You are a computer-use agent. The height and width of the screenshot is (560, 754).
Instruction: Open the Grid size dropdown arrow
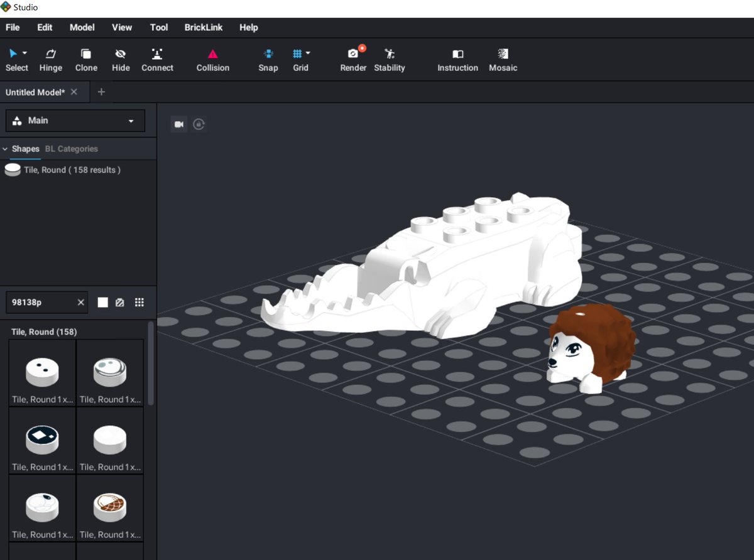click(x=308, y=53)
